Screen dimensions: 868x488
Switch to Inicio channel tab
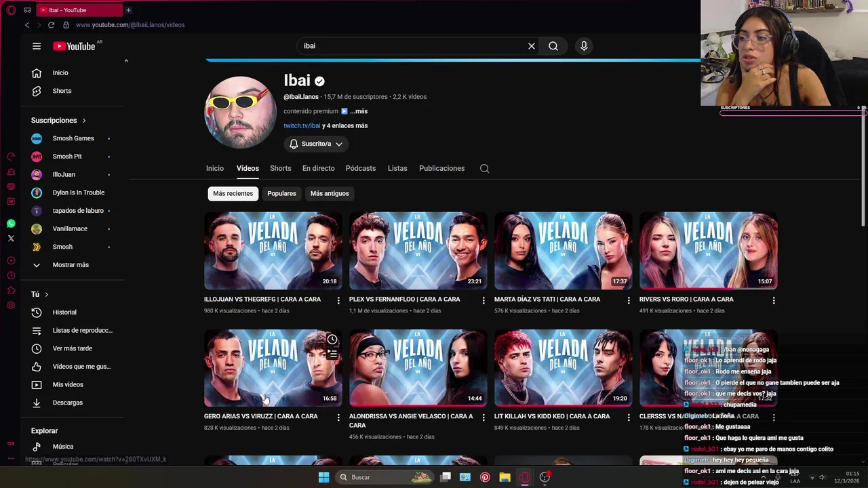click(x=215, y=168)
